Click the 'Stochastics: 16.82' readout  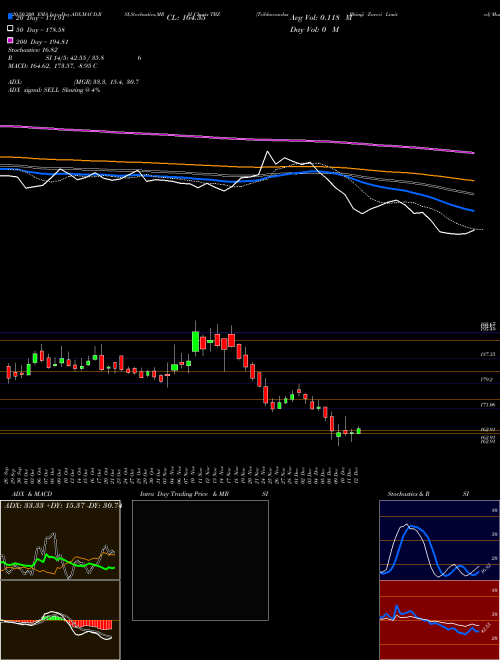pos(33,50)
